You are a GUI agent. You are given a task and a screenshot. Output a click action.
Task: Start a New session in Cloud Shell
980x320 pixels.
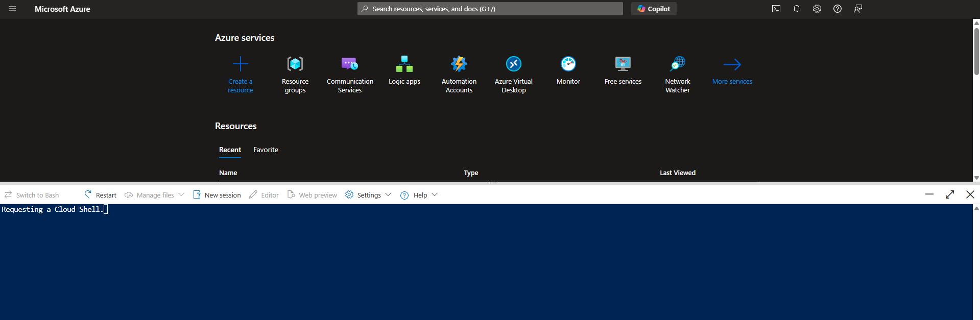tap(217, 195)
